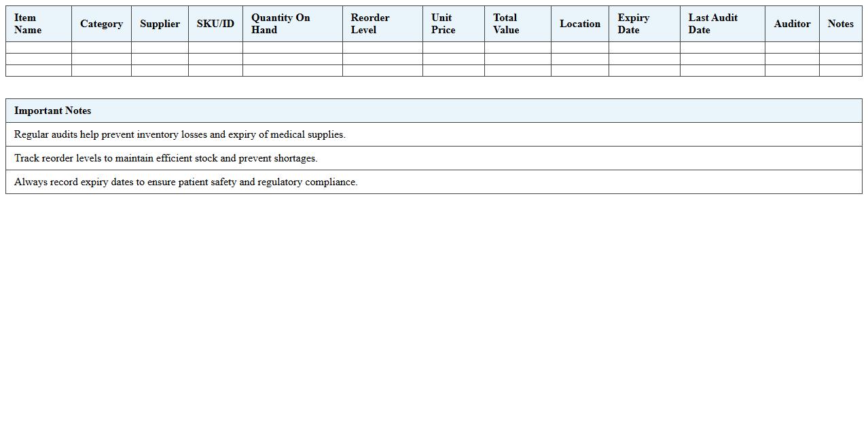This screenshot has height=441, width=868.
Task: Select first empty cell under Quantity On Hand
Action: pyautogui.click(x=293, y=47)
